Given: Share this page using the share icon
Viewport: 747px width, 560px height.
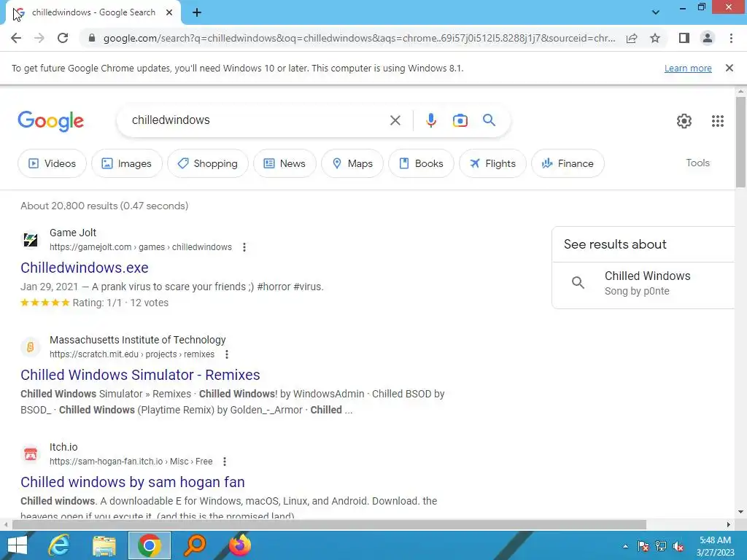Looking at the screenshot, I should (632, 38).
